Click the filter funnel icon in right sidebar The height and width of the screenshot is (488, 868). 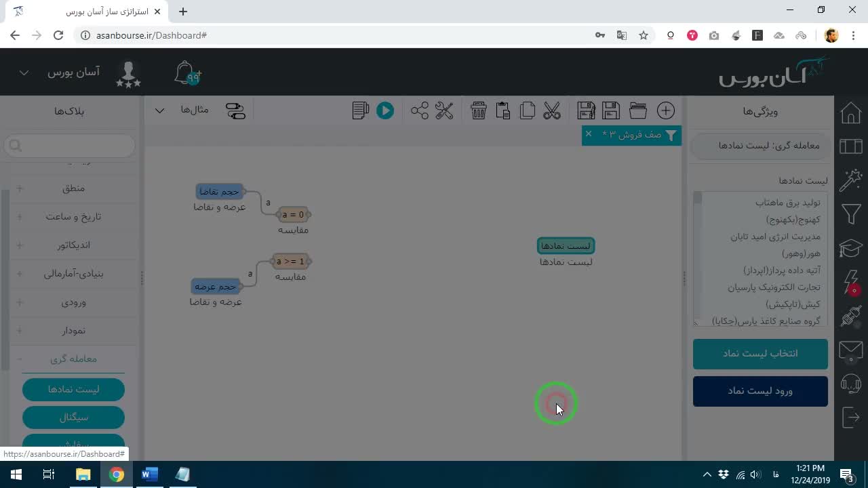click(x=851, y=214)
